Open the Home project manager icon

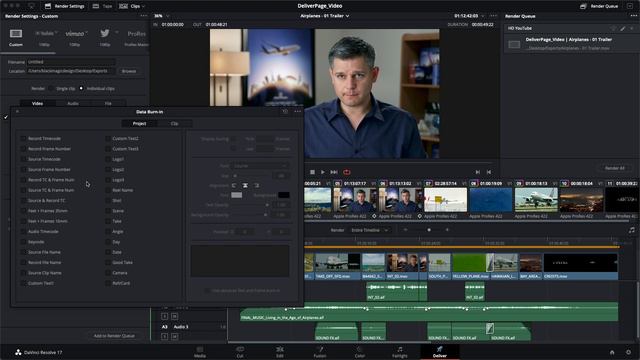tap(612, 352)
